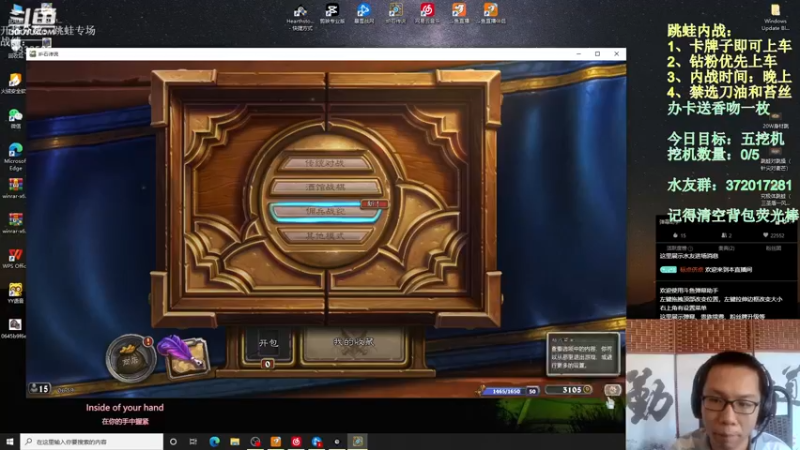800x450 pixels.
Task: Switch to the red NetEase Music taskbar app
Action: tap(296, 441)
